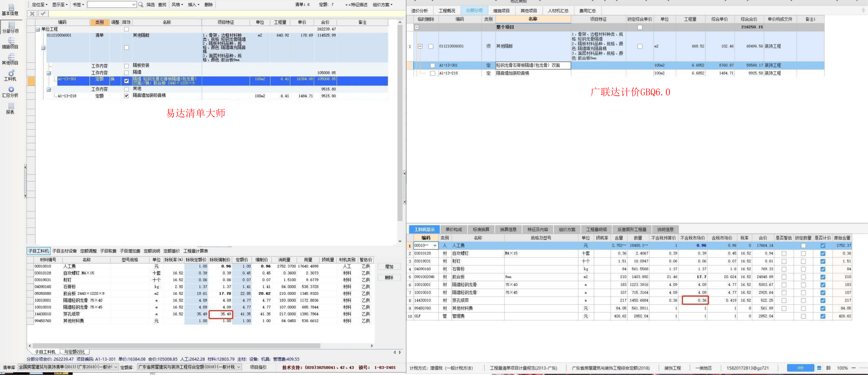Open the 基本信息 sidebar section

tap(10, 10)
